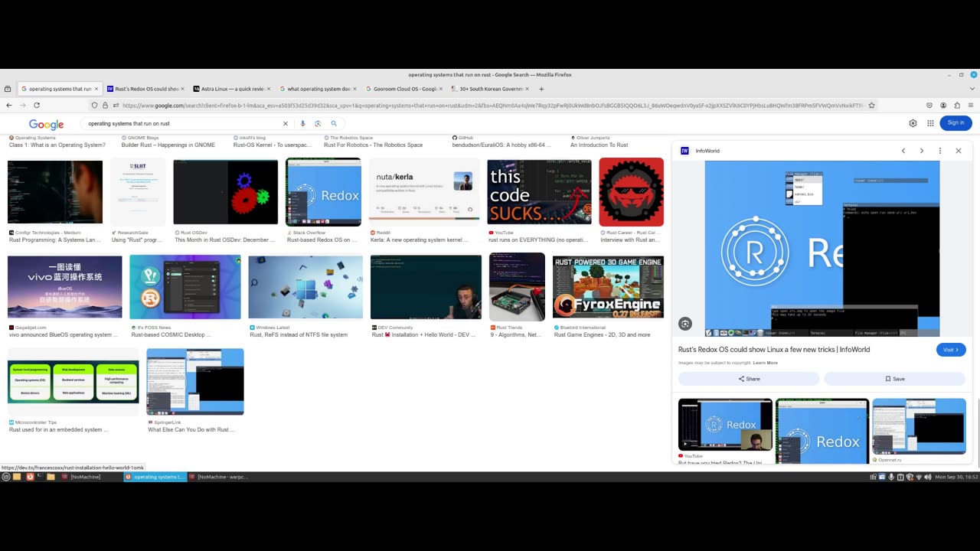Viewport: 980px width, 551px height.
Task: Open the colored gears Rust OSDev thumbnail
Action: [225, 192]
